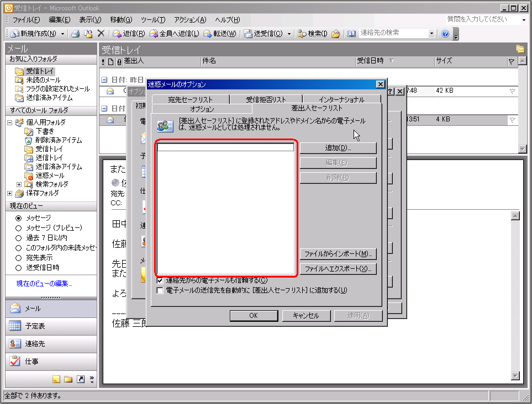Click the blue Help question-mark icon
This screenshot has width=532, height=404.
click(x=445, y=34)
